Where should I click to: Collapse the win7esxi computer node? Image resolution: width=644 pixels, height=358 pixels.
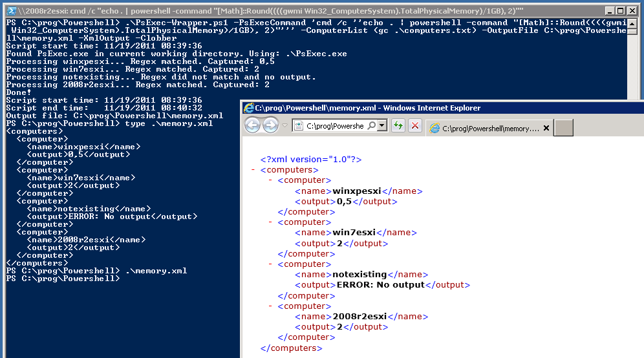point(271,222)
